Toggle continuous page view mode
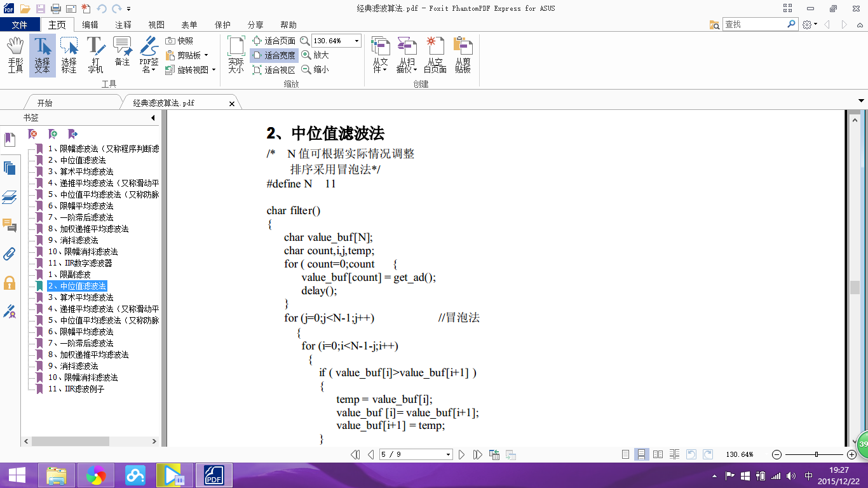The image size is (868, 488). point(642,454)
